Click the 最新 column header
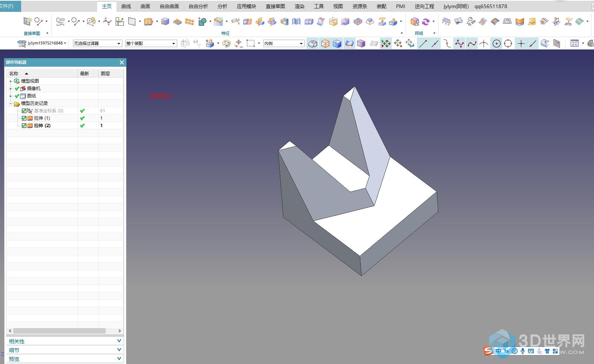594x364 pixels. [88, 73]
